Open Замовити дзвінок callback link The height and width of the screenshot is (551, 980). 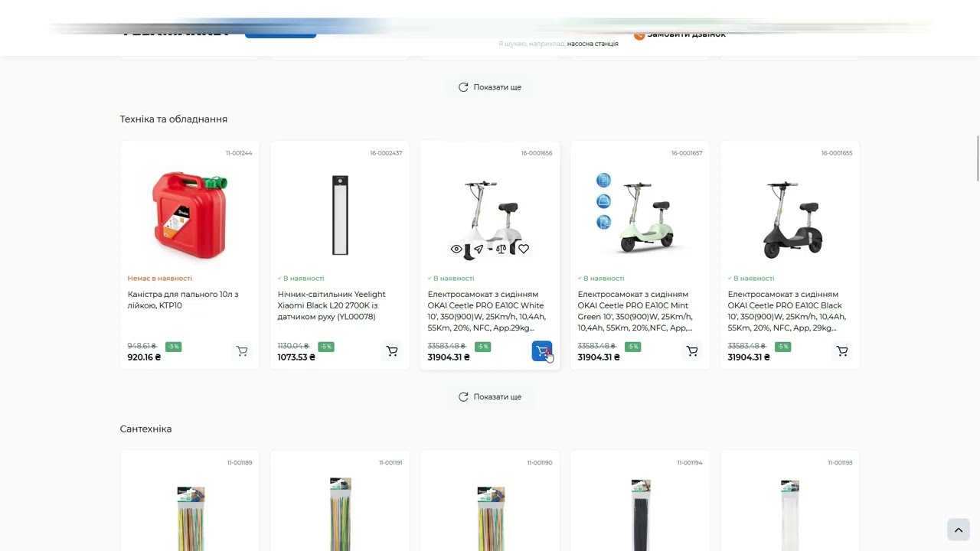pyautogui.click(x=680, y=34)
